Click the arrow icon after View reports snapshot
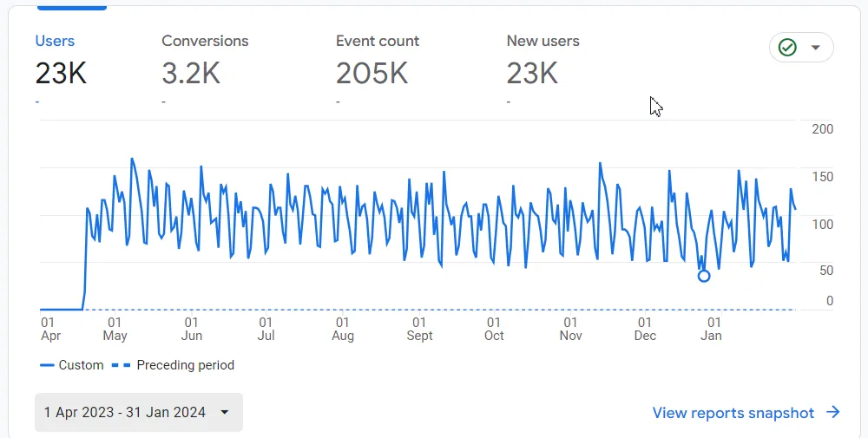 coord(833,413)
